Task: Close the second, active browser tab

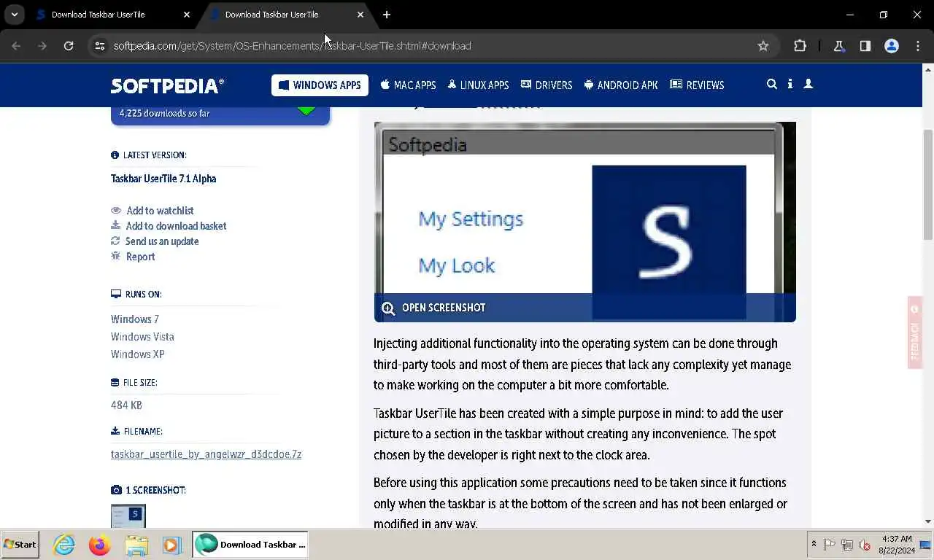Action: tap(360, 15)
